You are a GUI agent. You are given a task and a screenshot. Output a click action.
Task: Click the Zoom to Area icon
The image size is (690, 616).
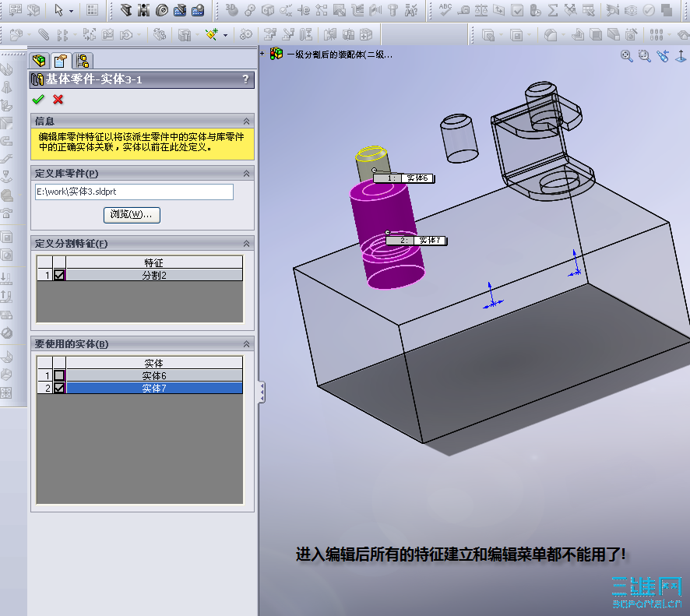(645, 56)
